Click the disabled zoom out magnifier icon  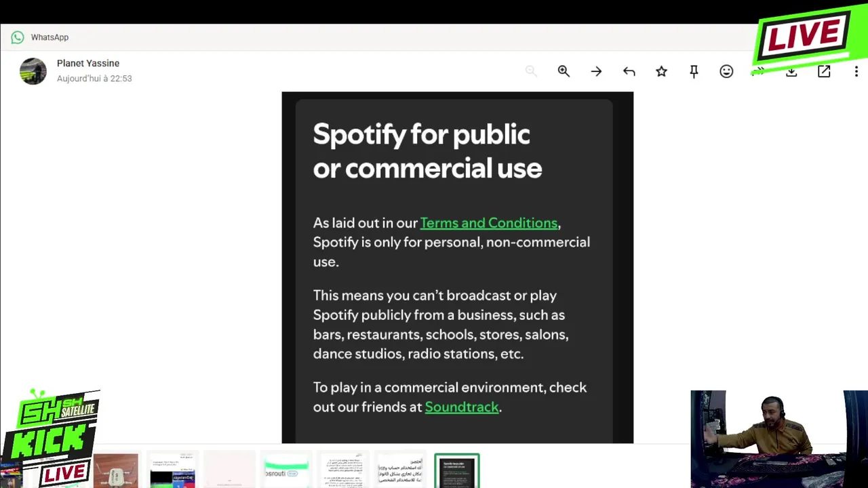(x=531, y=71)
